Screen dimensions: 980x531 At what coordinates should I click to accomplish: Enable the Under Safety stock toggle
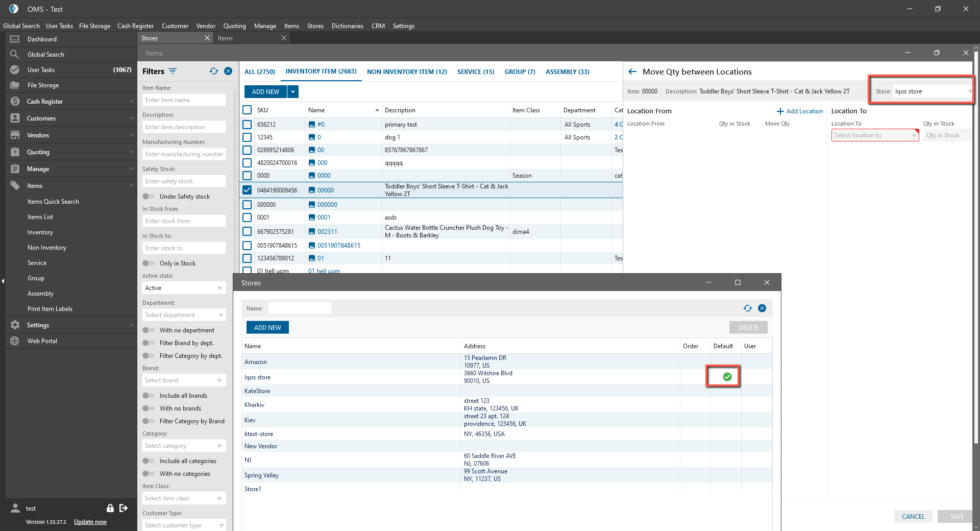[149, 197]
